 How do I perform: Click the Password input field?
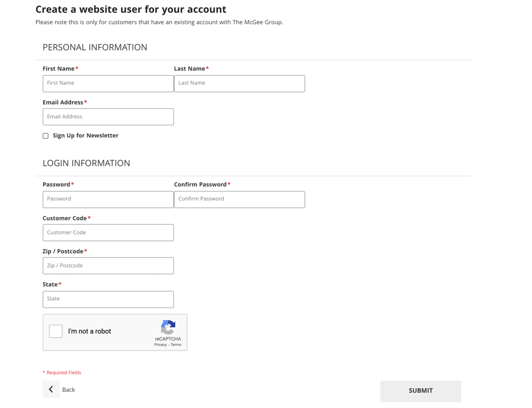pos(108,199)
